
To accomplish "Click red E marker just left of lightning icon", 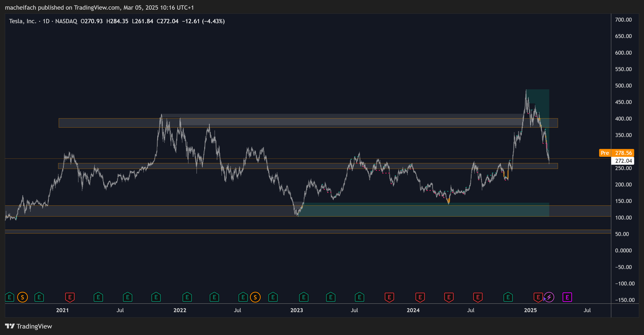I will pyautogui.click(x=538, y=297).
